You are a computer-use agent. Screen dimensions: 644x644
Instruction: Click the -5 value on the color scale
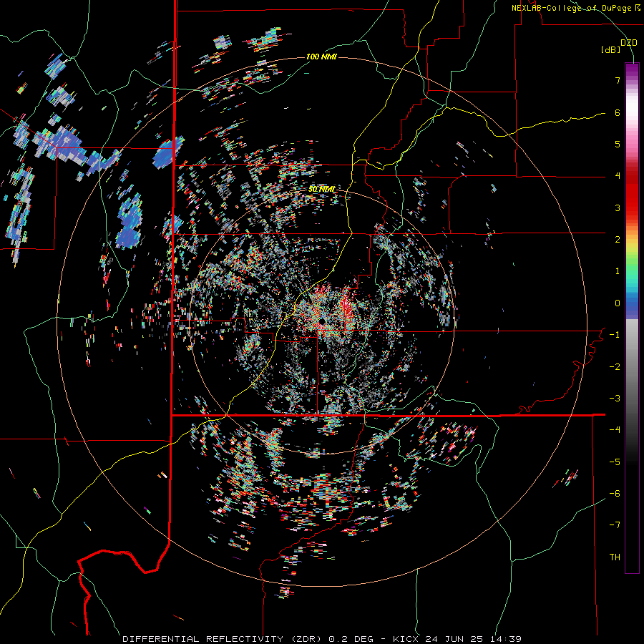pos(615,462)
